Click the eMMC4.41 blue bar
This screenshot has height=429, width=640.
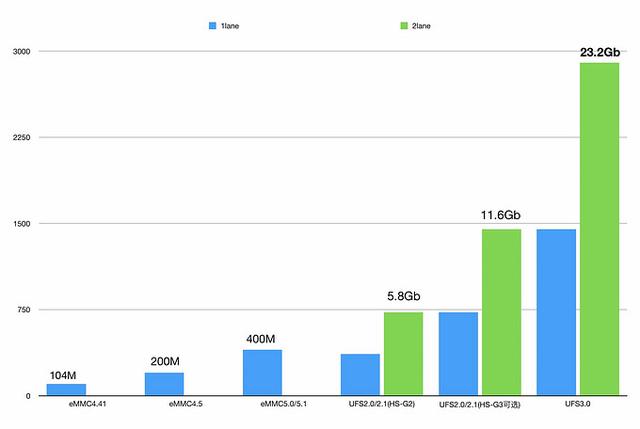[x=67, y=389]
